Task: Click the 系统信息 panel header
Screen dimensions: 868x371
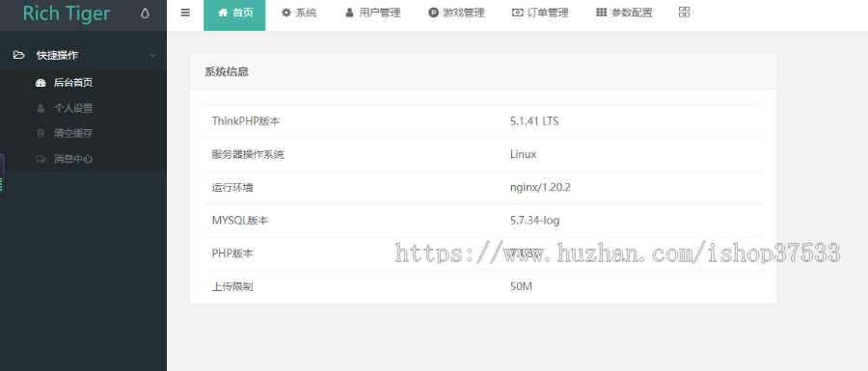Action: tap(483, 72)
